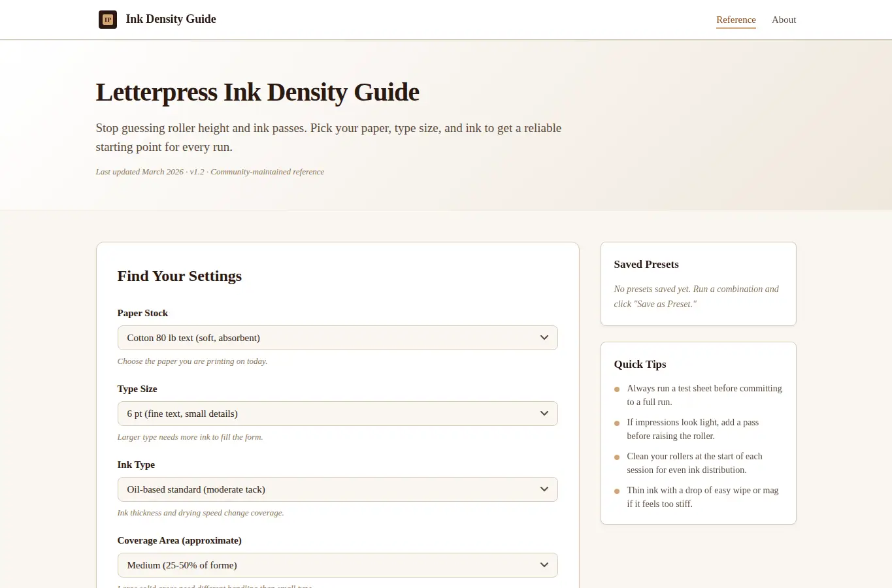The height and width of the screenshot is (588, 892).
Task: Click the 'Quick Tips' heading
Action: (x=640, y=364)
